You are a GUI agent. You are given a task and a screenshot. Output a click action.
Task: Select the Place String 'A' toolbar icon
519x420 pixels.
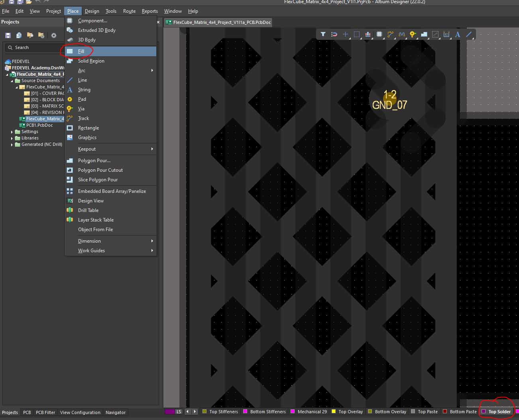pyautogui.click(x=458, y=34)
